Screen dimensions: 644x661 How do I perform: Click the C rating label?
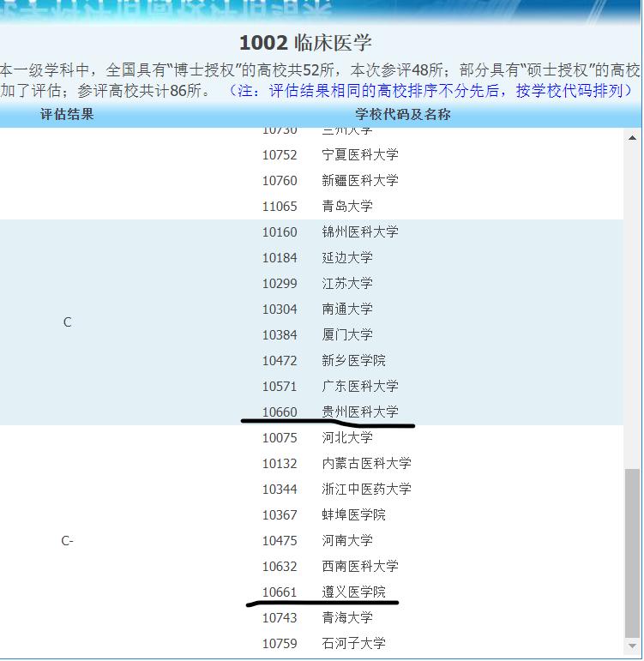[67, 322]
